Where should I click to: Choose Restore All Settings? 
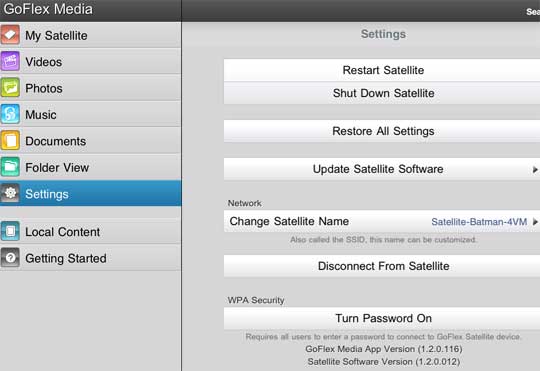[x=382, y=131]
